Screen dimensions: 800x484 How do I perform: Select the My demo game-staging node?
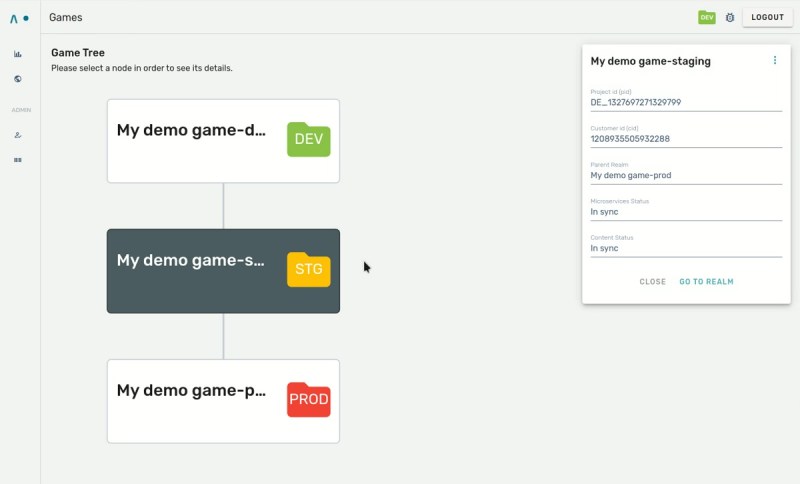click(223, 271)
